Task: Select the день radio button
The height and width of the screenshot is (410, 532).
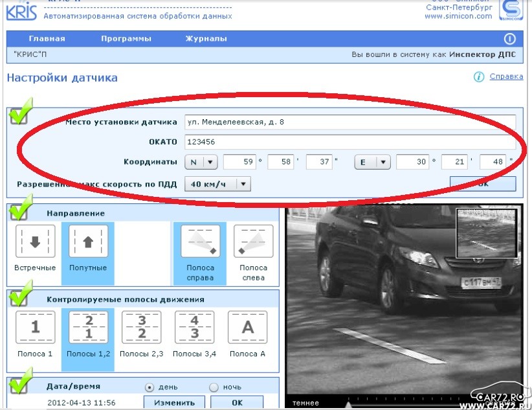Action: 150,387
